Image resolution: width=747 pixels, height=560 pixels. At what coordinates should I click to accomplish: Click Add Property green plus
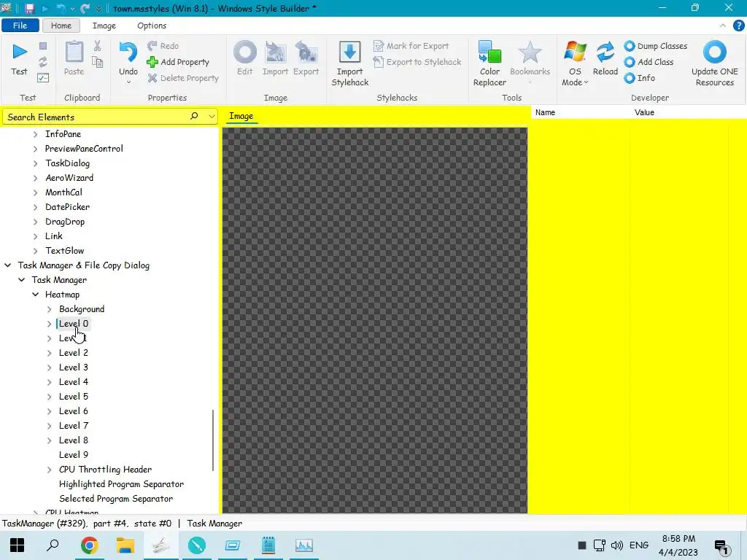click(178, 62)
